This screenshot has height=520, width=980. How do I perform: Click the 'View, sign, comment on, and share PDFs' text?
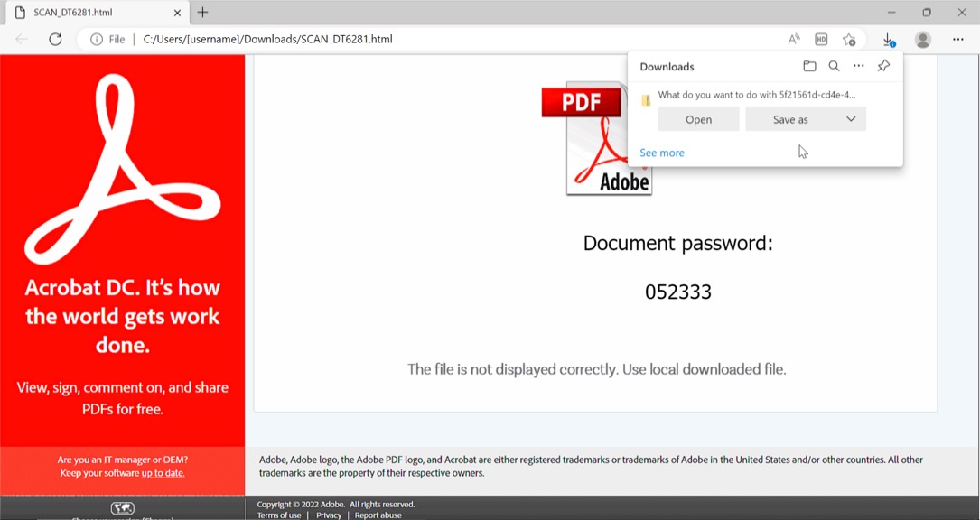coord(123,398)
